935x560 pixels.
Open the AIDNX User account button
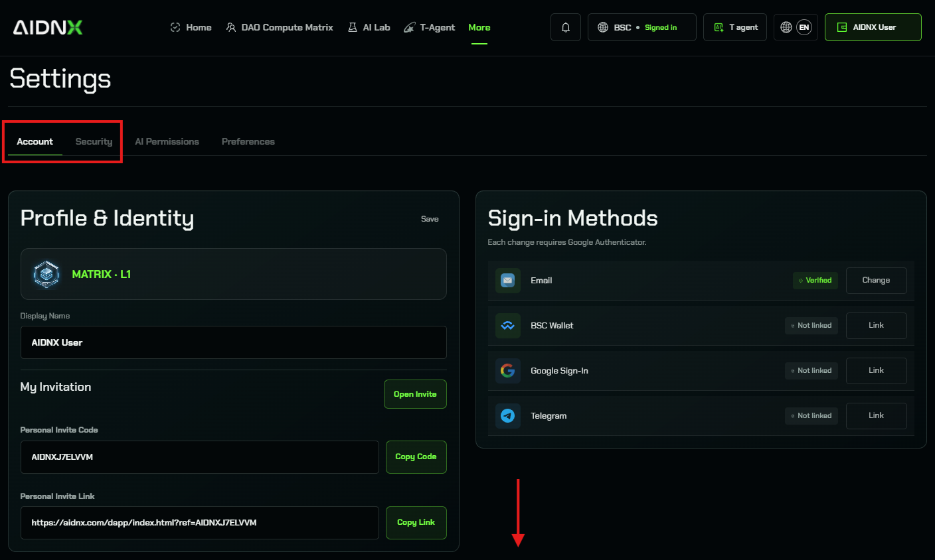(x=873, y=27)
